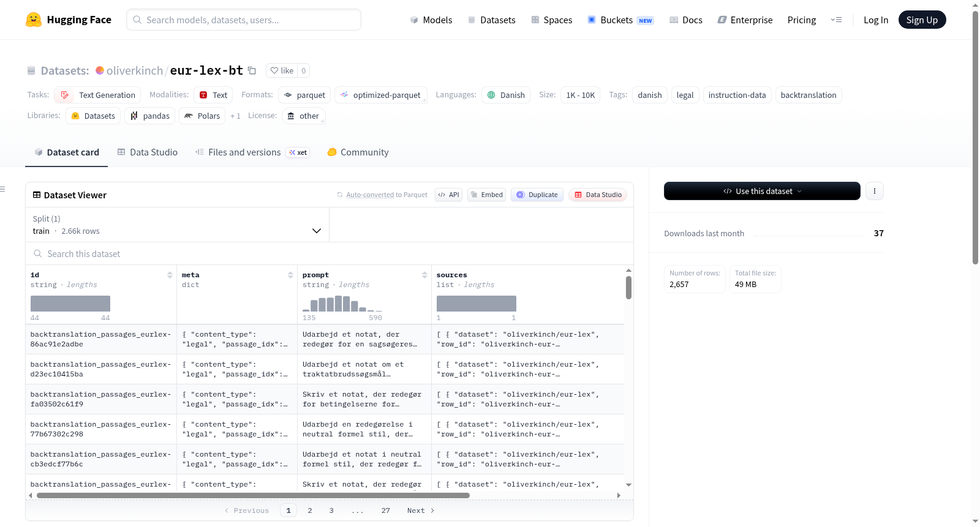
Task: Click the oliverkinch user avatar
Action: [x=100, y=70]
